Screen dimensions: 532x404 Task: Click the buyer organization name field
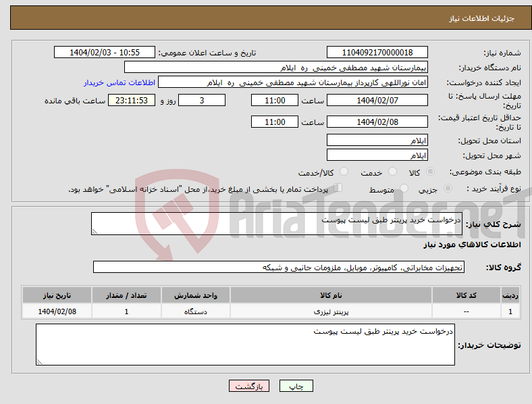tap(276, 67)
